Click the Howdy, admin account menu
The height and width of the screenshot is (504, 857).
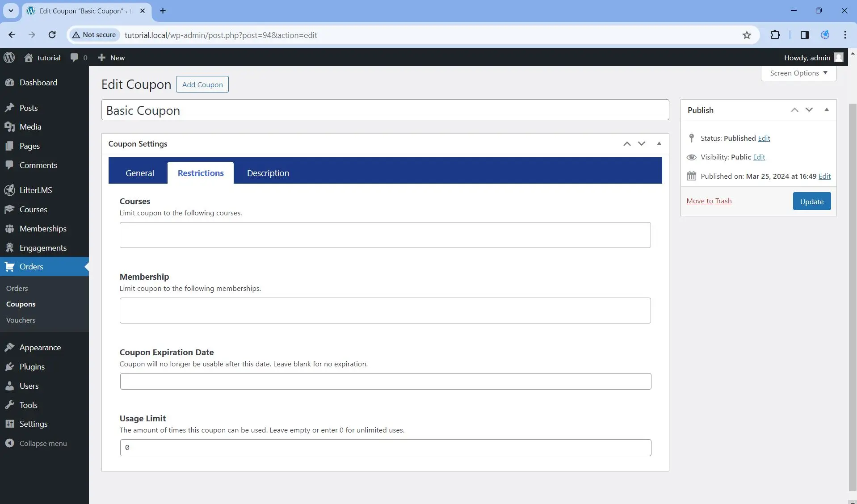[814, 58]
